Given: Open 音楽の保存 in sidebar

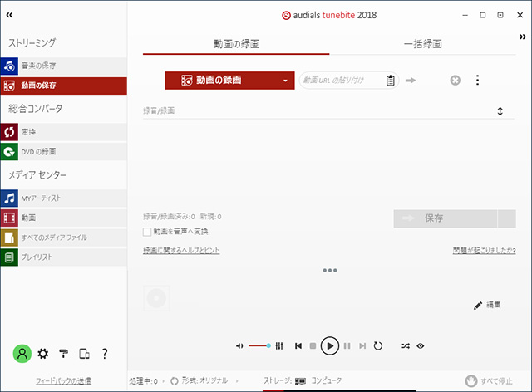Looking at the screenshot, I should (64, 66).
